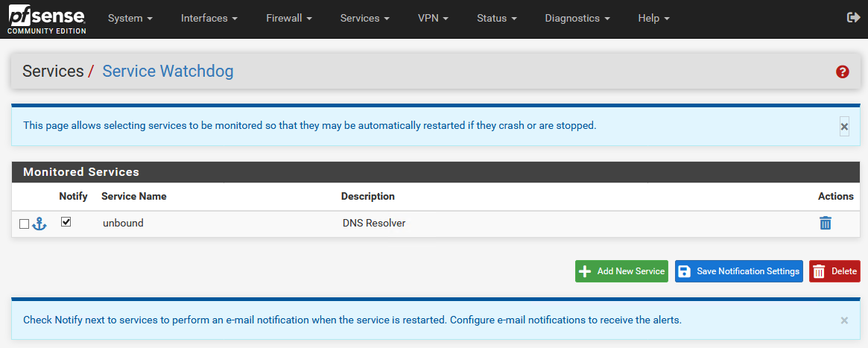Open the Status menu
The image size is (868, 348).
pyautogui.click(x=497, y=18)
